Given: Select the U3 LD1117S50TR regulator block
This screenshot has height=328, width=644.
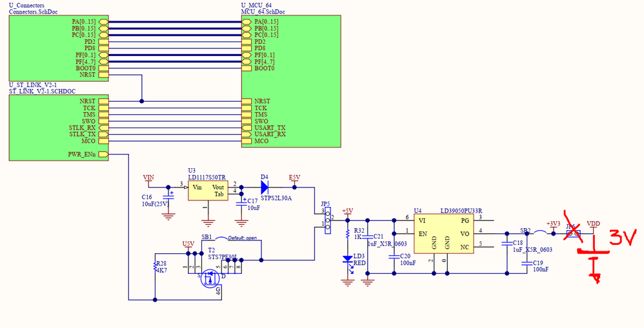Looking at the screenshot, I should pos(208,190).
